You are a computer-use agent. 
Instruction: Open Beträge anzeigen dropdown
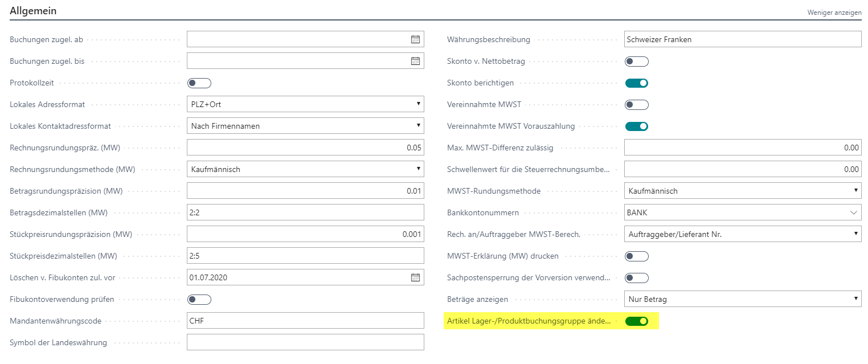[x=743, y=299]
